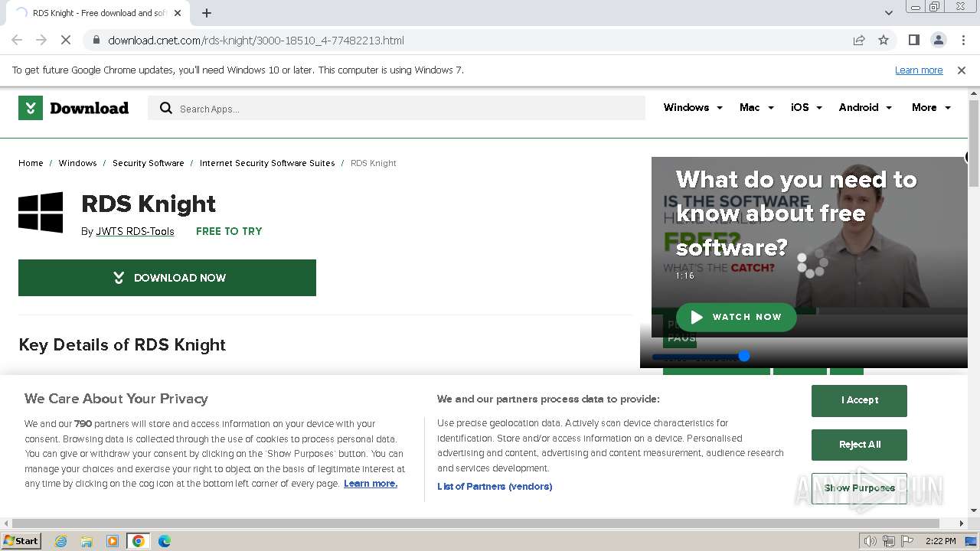Click the FREE TO TRY label

[x=229, y=231]
